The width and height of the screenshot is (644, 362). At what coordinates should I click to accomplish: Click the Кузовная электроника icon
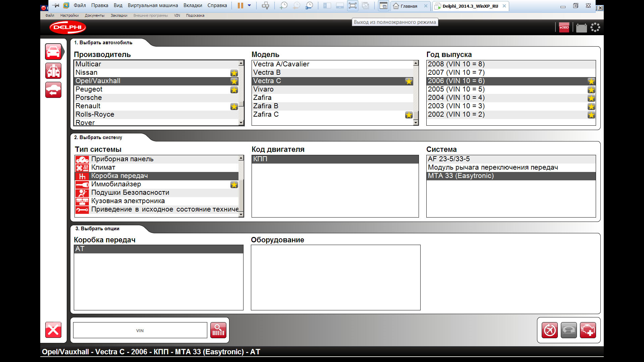(82, 201)
